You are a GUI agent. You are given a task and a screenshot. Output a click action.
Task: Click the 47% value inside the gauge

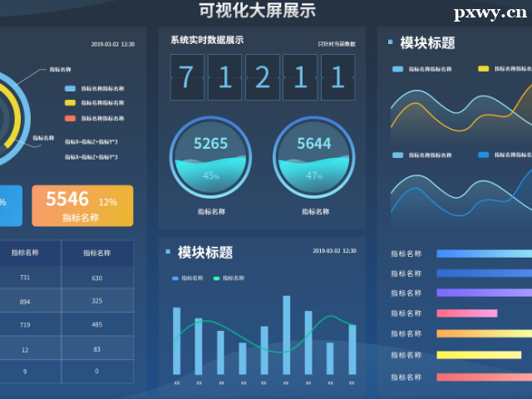click(314, 175)
